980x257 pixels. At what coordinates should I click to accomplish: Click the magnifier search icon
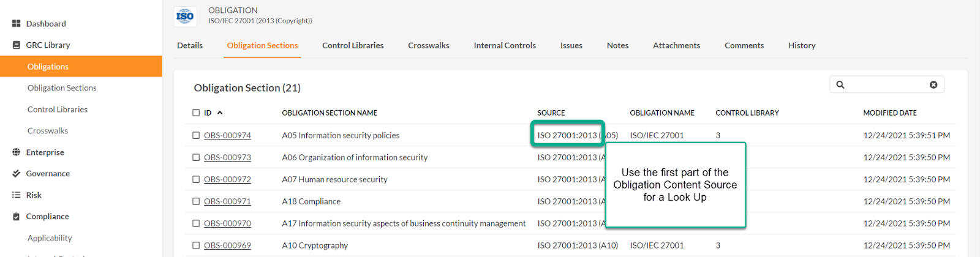(x=840, y=85)
